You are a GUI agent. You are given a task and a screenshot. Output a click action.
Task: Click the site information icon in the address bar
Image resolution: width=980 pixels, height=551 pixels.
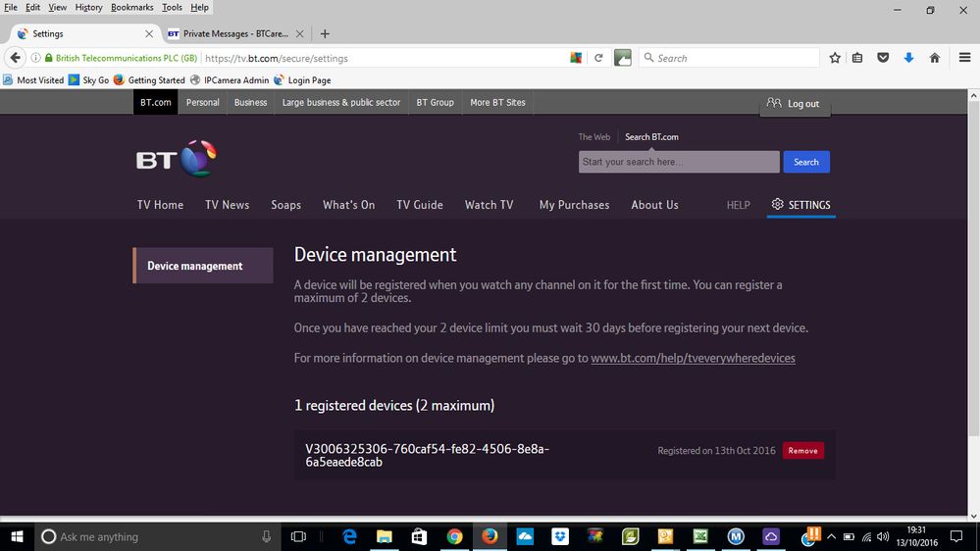click(x=35, y=58)
